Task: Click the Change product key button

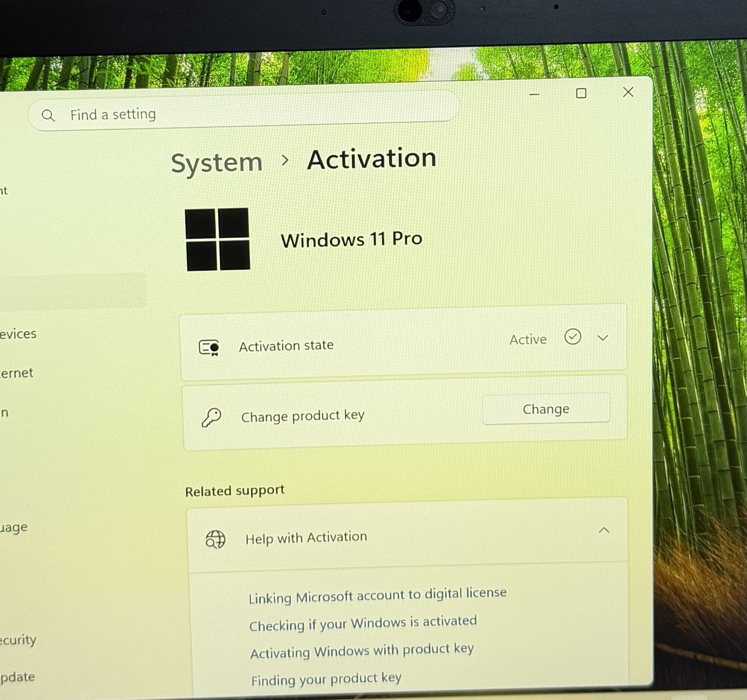Action: click(x=546, y=409)
